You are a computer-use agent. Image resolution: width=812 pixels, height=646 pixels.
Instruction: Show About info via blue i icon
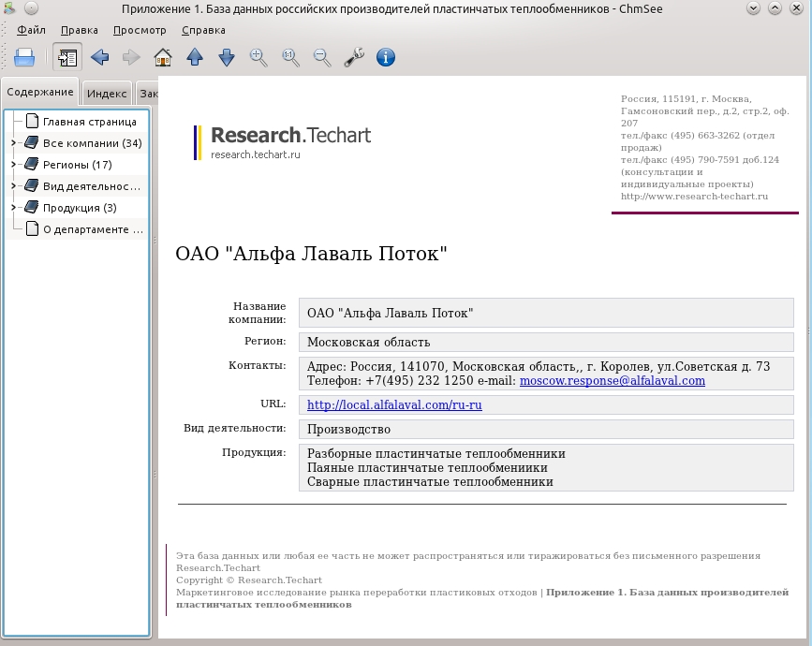coord(386,57)
